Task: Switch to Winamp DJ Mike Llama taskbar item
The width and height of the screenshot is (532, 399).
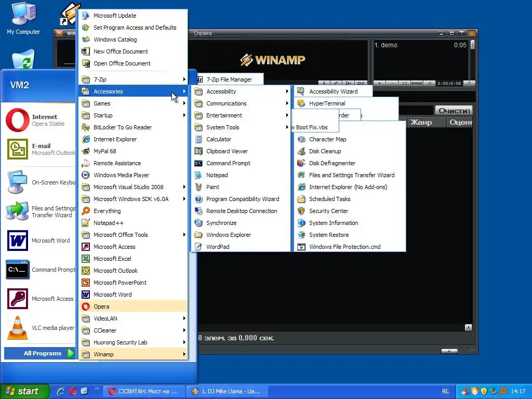Action: [228, 391]
